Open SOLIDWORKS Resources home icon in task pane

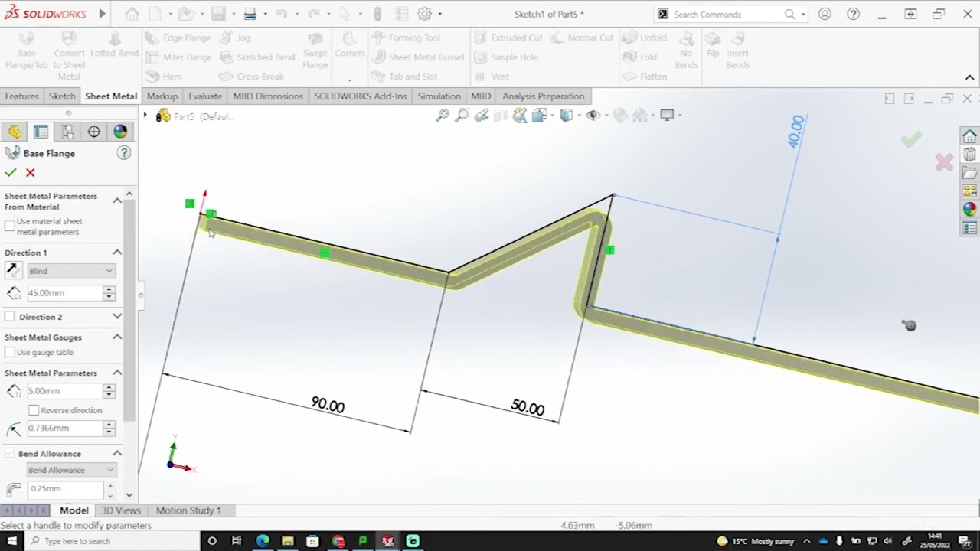click(x=969, y=136)
